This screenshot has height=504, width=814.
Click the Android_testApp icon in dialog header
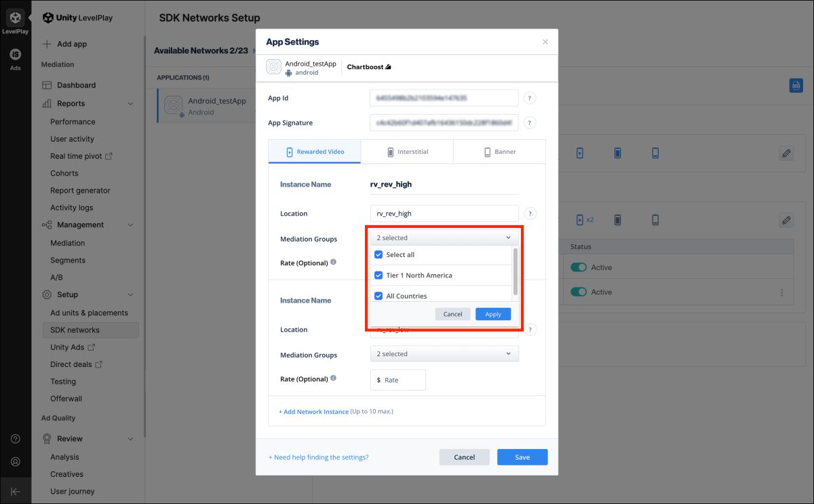point(273,67)
